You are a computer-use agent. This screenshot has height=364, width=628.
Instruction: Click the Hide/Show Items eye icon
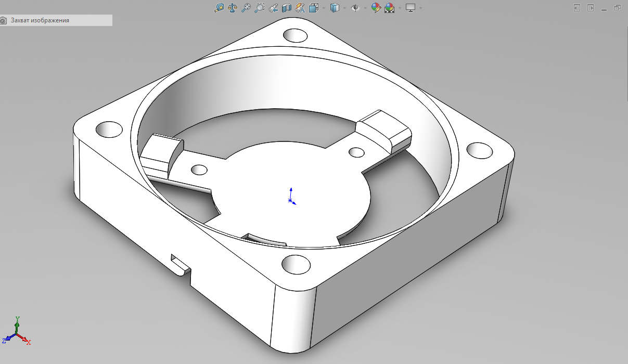pos(355,8)
